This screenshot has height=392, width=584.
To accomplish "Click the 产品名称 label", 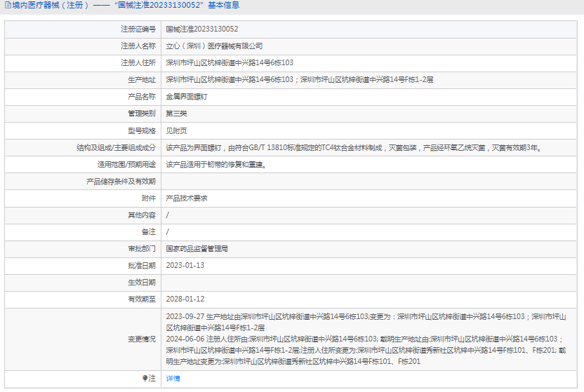I will pyautogui.click(x=142, y=97).
